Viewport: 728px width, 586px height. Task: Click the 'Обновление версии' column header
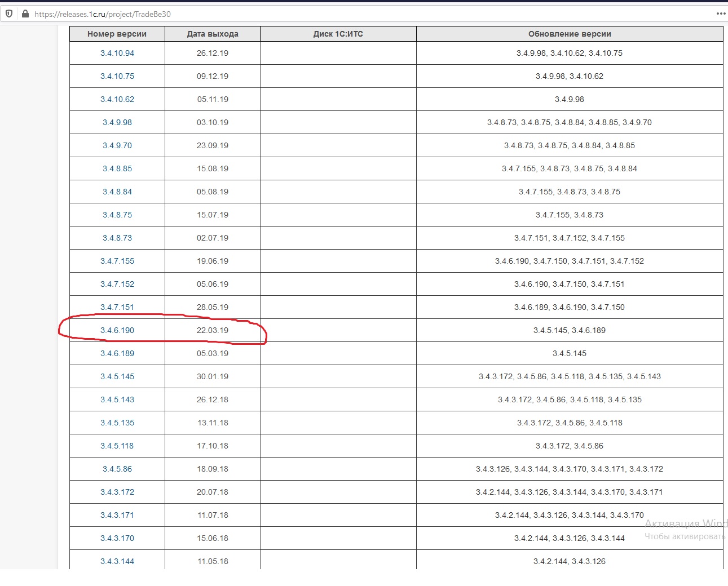[570, 34]
